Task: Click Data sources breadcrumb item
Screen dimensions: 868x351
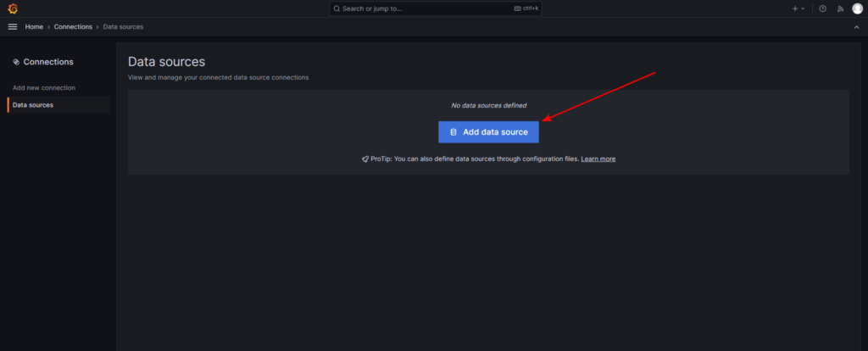Action: (x=123, y=27)
